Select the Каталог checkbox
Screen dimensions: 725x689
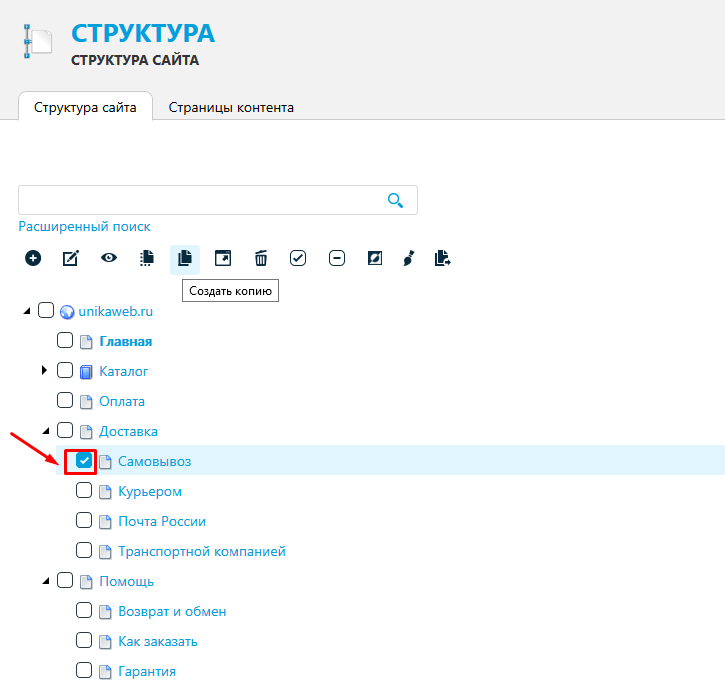(65, 370)
